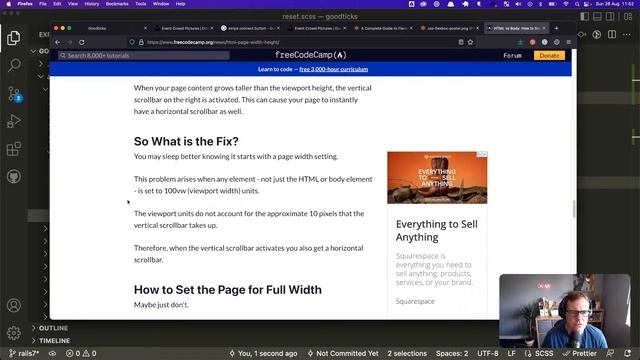640x360 pixels.
Task: Open Run and Debug view icon
Action: 13,121
